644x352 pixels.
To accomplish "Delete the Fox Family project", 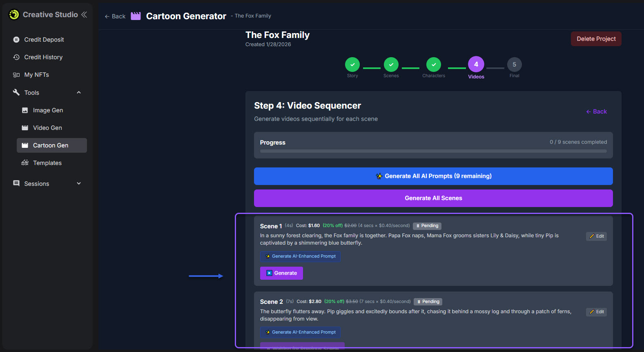I will (596, 39).
